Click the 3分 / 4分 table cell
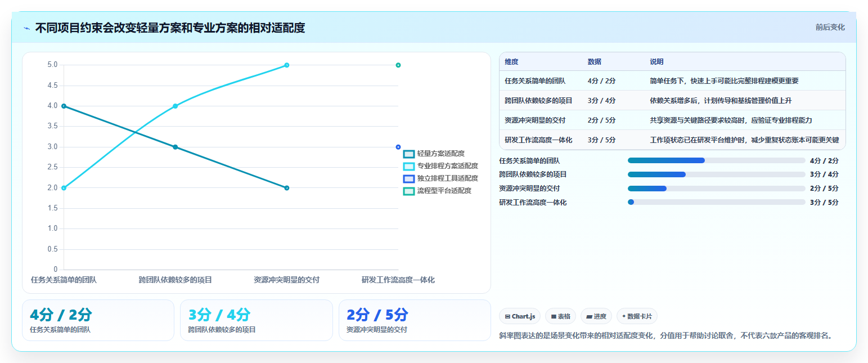868x363 pixels. click(601, 101)
